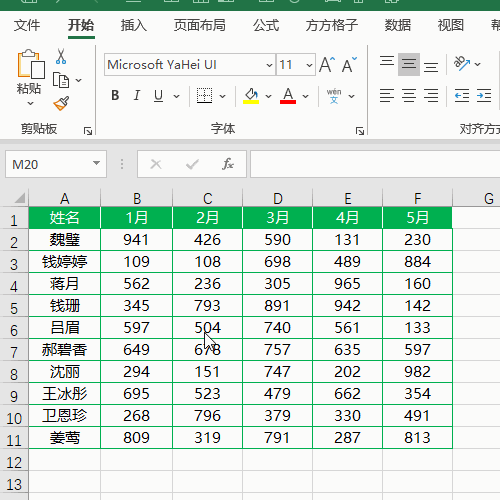Expand underline style dropdown

tap(176, 96)
